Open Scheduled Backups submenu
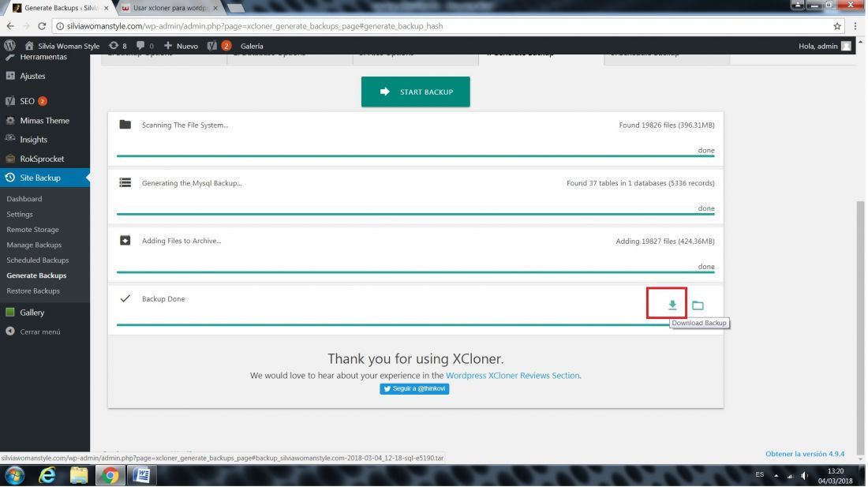Screen dimensions: 868x487 38,260
